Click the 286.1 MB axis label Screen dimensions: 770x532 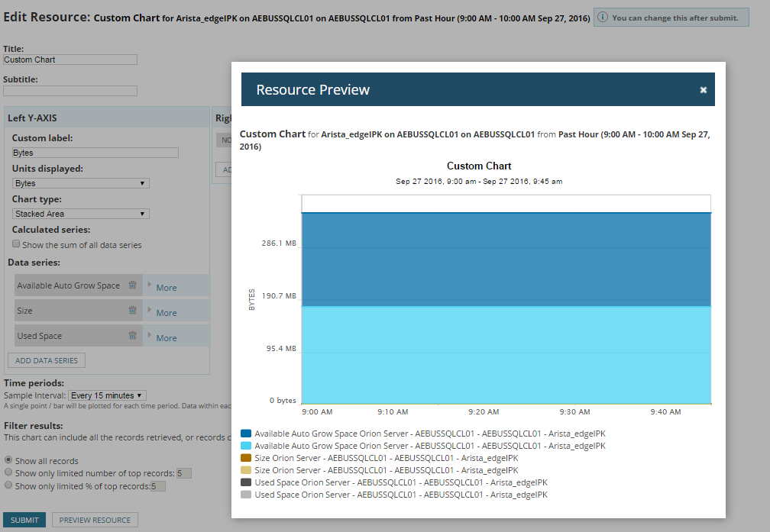tap(279, 243)
